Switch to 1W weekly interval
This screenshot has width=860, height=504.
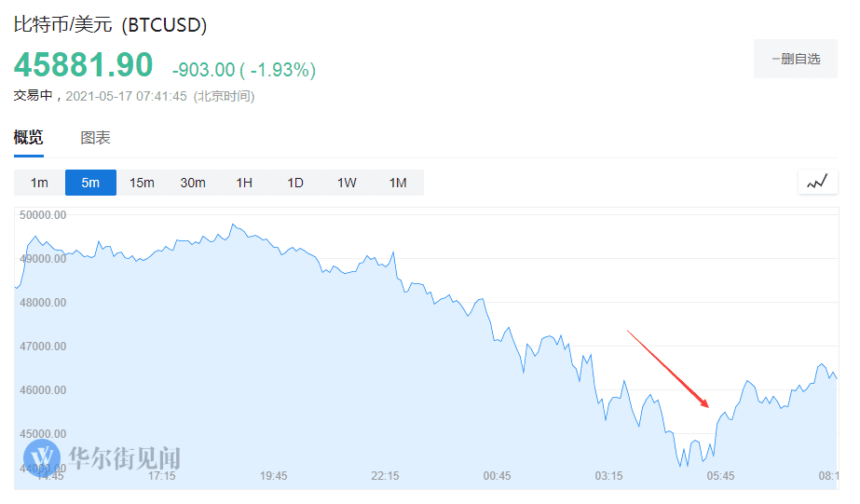pos(347,183)
